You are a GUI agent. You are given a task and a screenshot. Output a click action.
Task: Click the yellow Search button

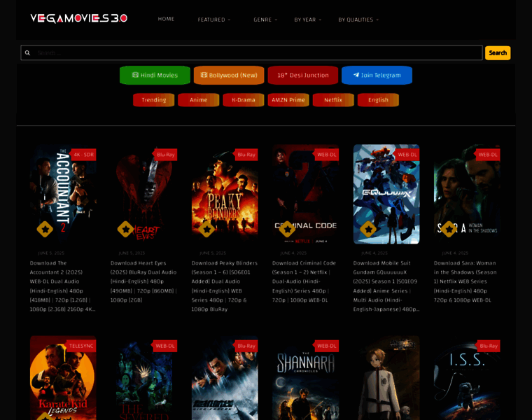pos(498,53)
